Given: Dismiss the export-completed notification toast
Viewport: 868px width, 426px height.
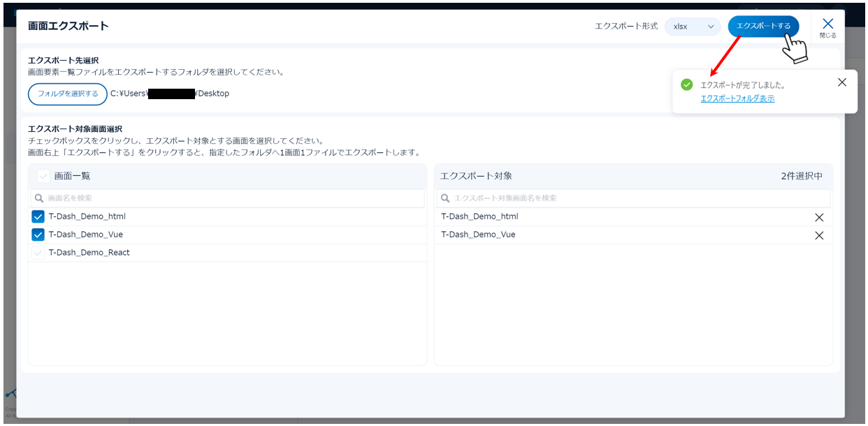Looking at the screenshot, I should click(841, 82).
